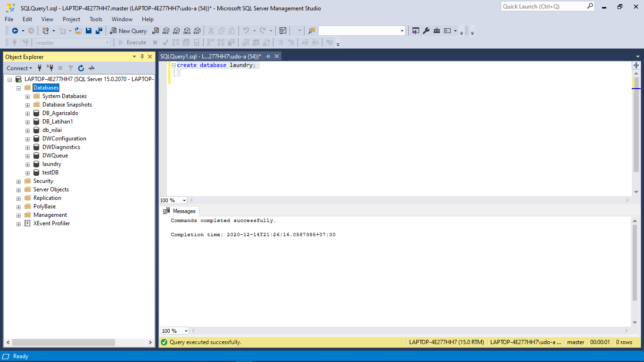This screenshot has width=644, height=362.
Task: Open a new DAX query
Action: pos(197,31)
